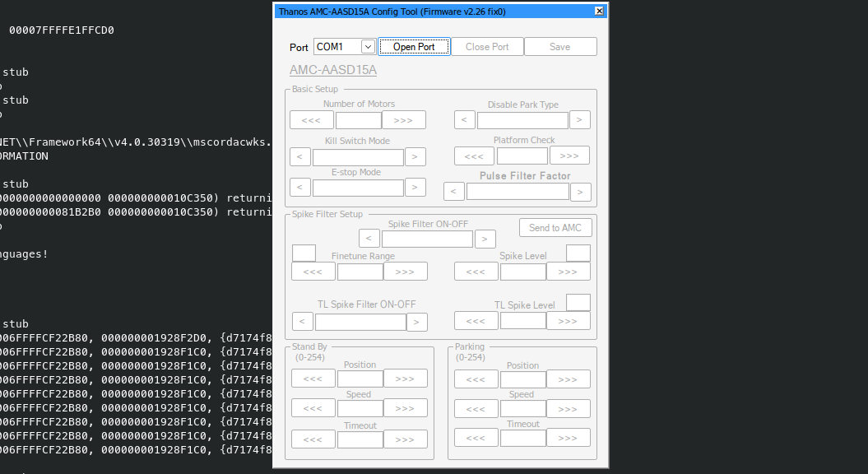Screen dimensions: 868x474
Task: Increase Platform Check value with >>>
Action: click(569, 156)
